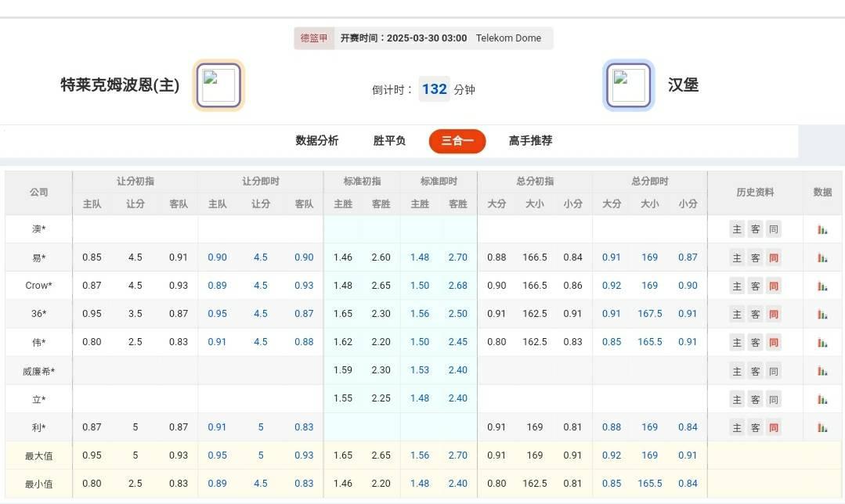Click the 汉堡 away team logo

(628, 85)
